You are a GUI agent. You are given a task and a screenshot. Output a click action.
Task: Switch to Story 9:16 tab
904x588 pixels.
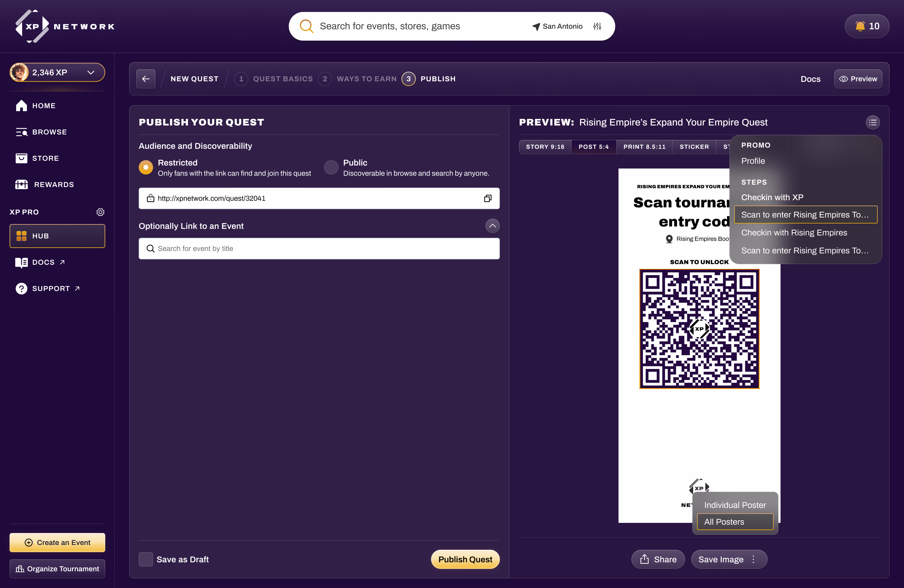545,146
